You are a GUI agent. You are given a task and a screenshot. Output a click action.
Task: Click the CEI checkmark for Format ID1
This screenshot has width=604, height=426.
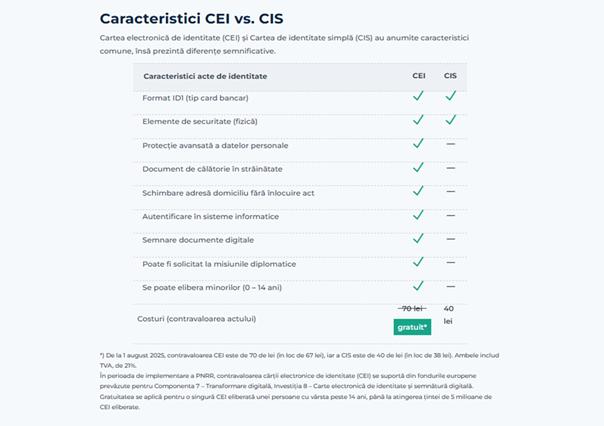pyautogui.click(x=419, y=96)
